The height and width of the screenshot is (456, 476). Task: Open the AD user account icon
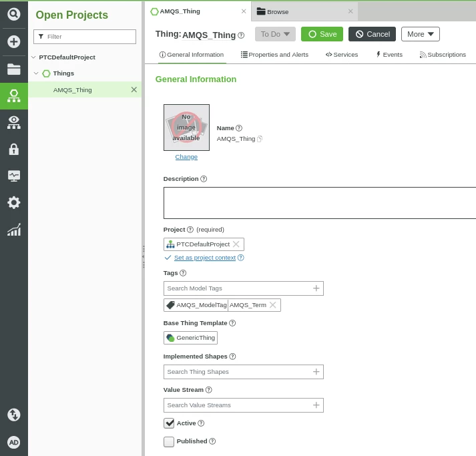[x=13, y=443]
